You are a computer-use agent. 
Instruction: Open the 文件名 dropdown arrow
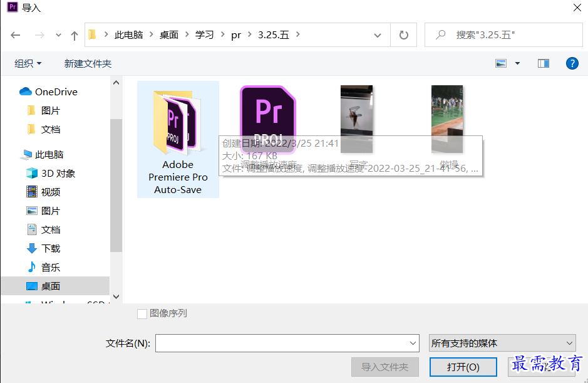(413, 344)
